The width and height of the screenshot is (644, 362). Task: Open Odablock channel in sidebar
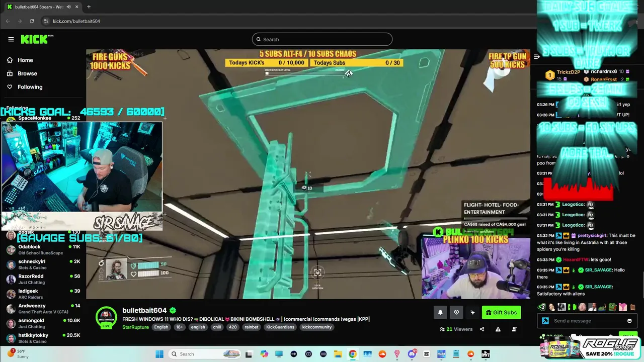click(x=43, y=250)
